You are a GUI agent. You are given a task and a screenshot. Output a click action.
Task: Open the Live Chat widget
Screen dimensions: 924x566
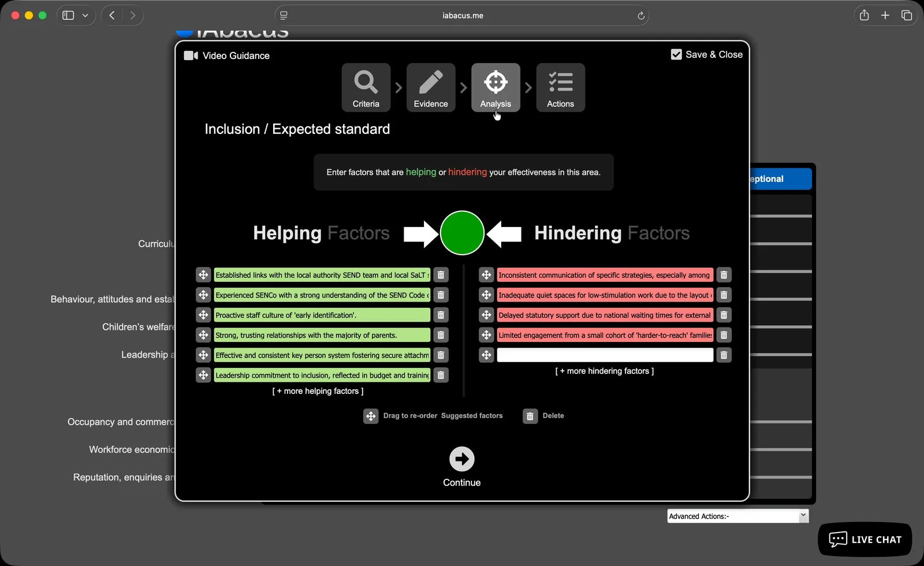(x=865, y=539)
